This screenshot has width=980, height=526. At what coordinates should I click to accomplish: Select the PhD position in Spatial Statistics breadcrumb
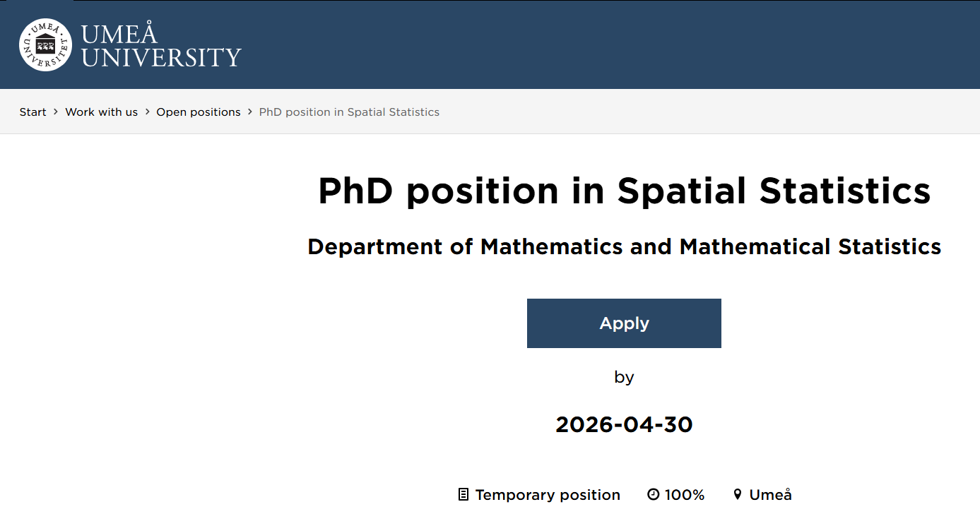pyautogui.click(x=349, y=112)
